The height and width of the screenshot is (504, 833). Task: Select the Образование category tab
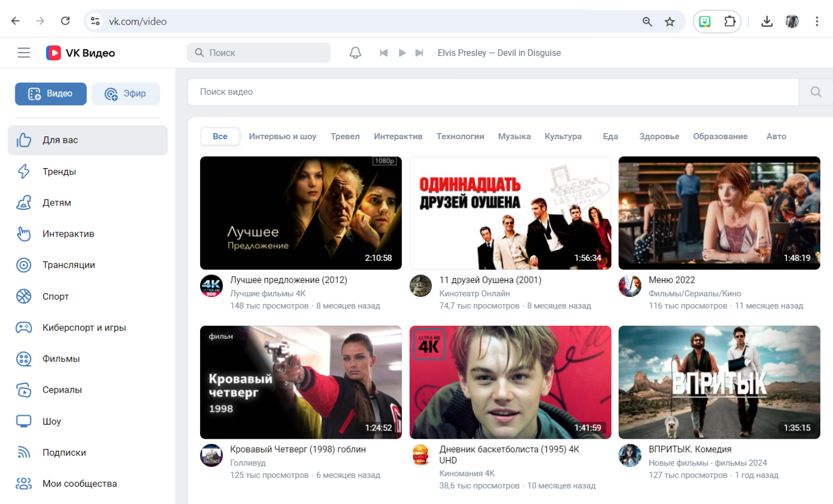(x=720, y=136)
